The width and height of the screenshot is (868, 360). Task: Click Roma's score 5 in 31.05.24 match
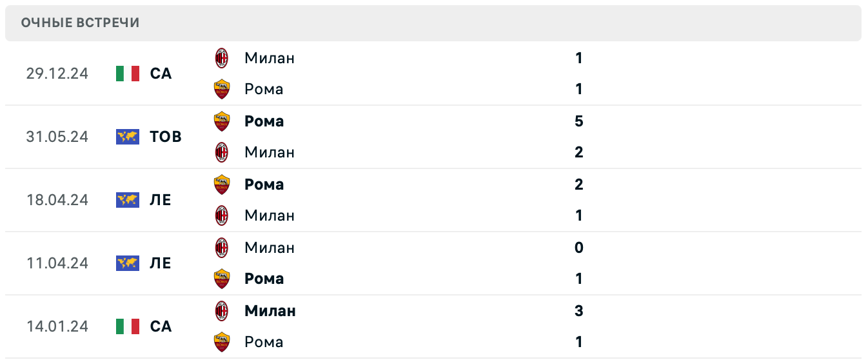[x=578, y=121]
